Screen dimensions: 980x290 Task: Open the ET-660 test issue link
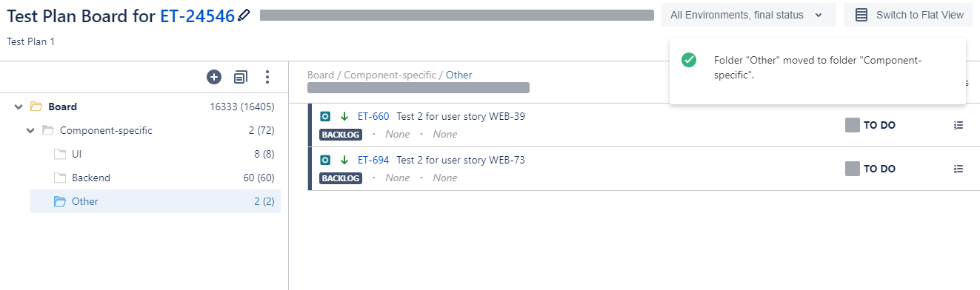pos(373,116)
